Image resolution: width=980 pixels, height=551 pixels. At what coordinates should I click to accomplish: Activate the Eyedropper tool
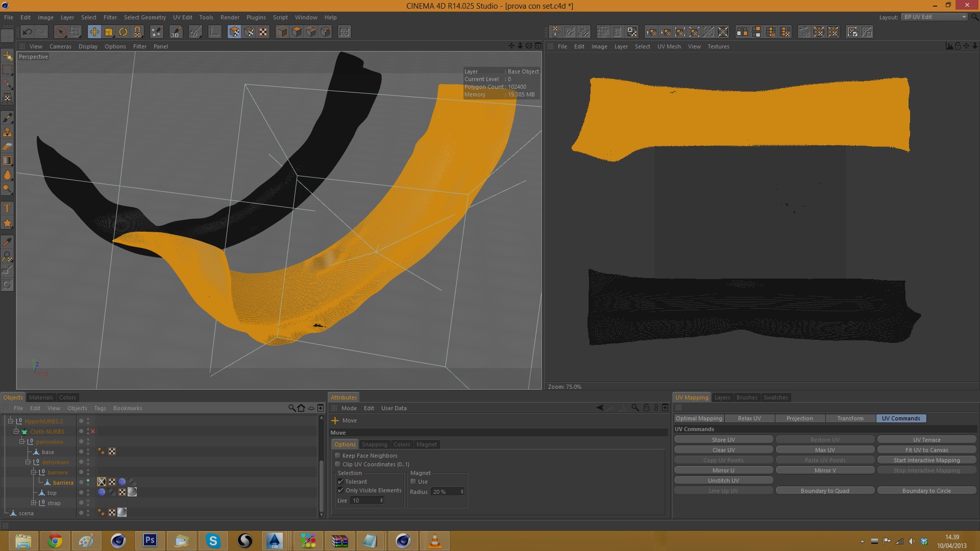click(8, 242)
